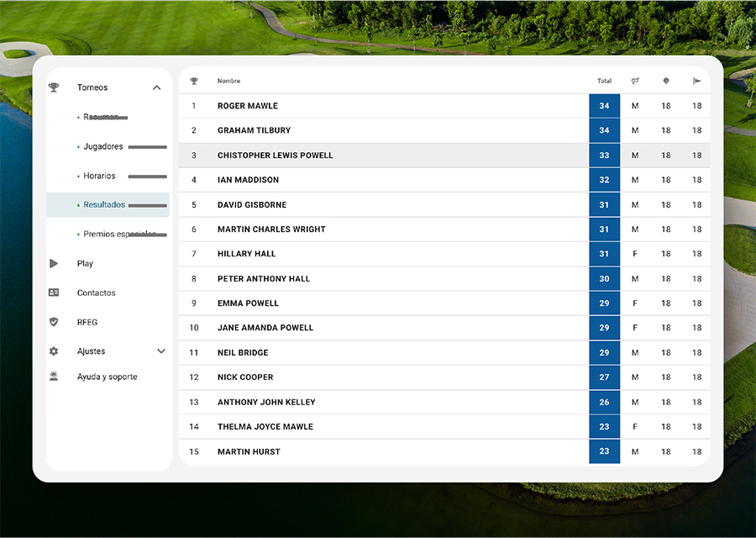Image resolution: width=756 pixels, height=538 pixels.
Task: Click the Ajustes gear icon
Action: point(54,351)
